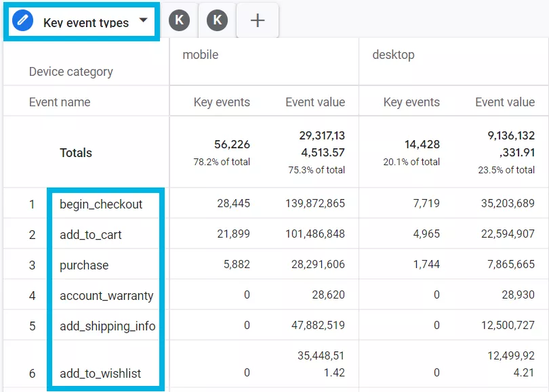This screenshot has height=392, width=549.
Task: Open the purchase event row
Action: click(84, 265)
